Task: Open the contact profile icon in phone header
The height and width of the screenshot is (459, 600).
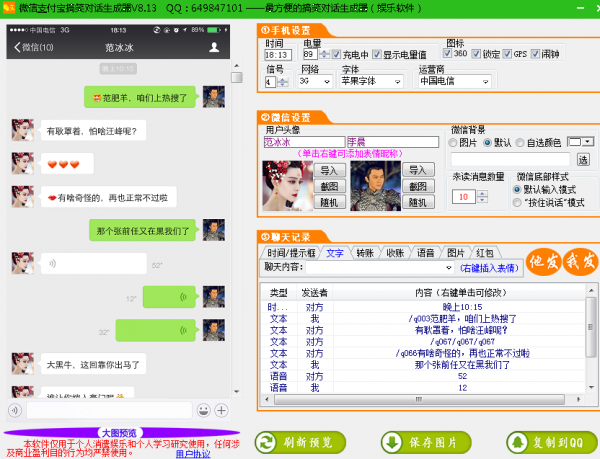Action: pyautogui.click(x=214, y=47)
